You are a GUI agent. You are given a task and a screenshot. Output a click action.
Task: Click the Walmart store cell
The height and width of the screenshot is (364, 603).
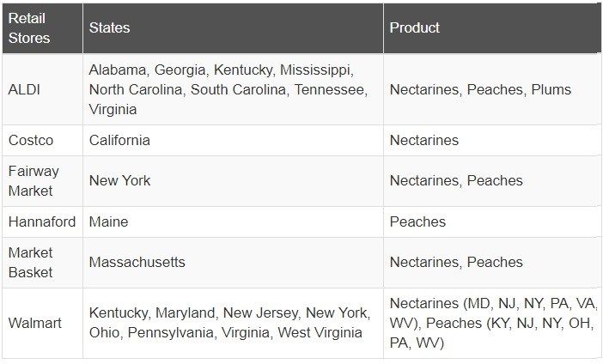[x=34, y=323]
